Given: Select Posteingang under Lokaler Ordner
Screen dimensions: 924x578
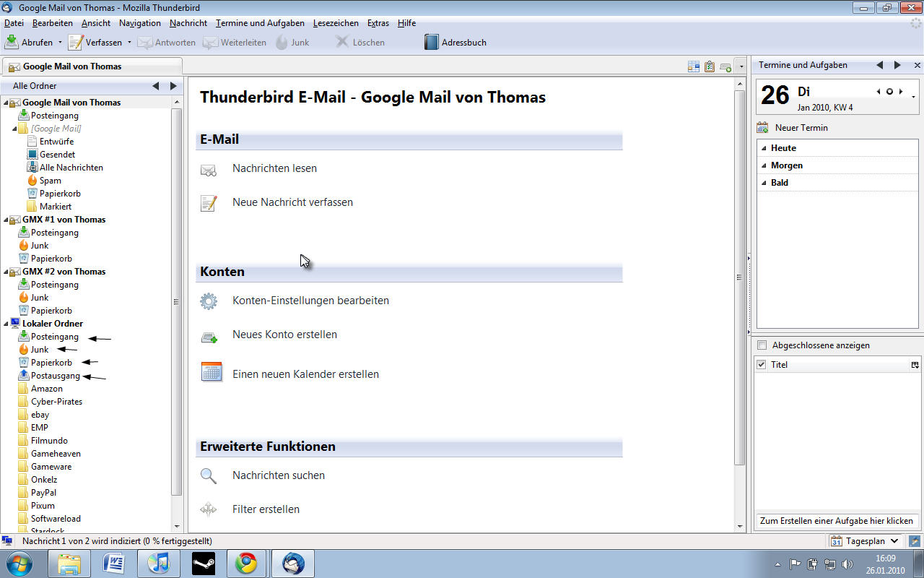Looking at the screenshot, I should pyautogui.click(x=55, y=337).
